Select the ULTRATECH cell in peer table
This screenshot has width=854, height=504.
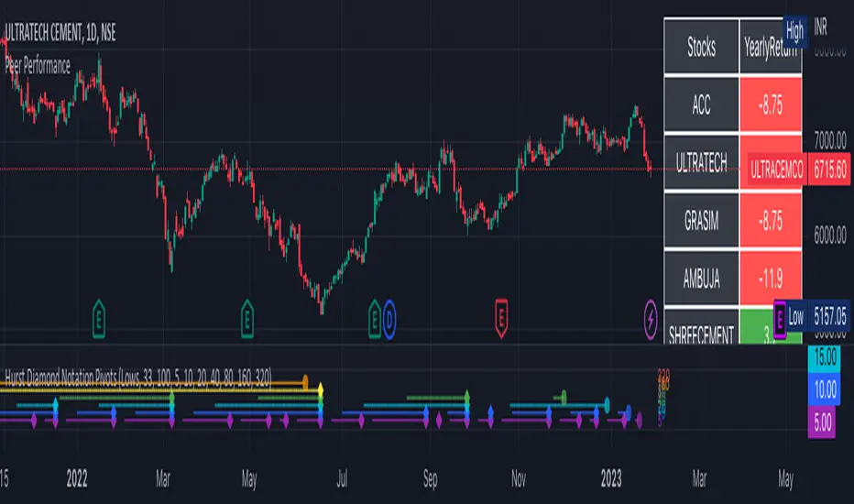point(701,162)
